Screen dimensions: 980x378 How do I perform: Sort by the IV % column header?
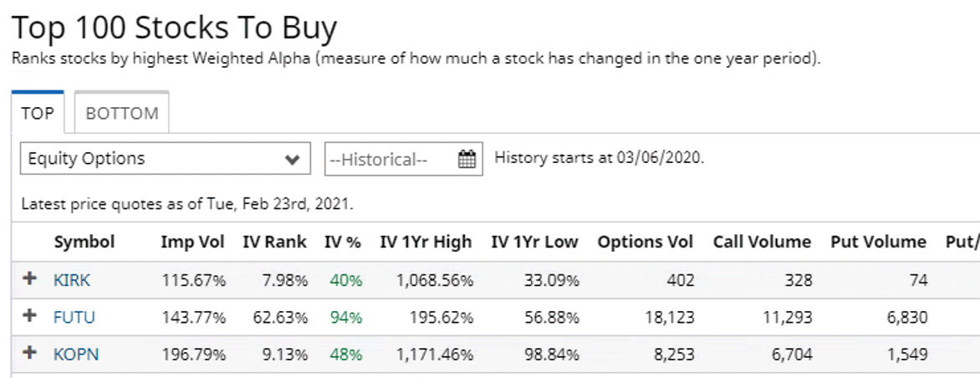343,243
